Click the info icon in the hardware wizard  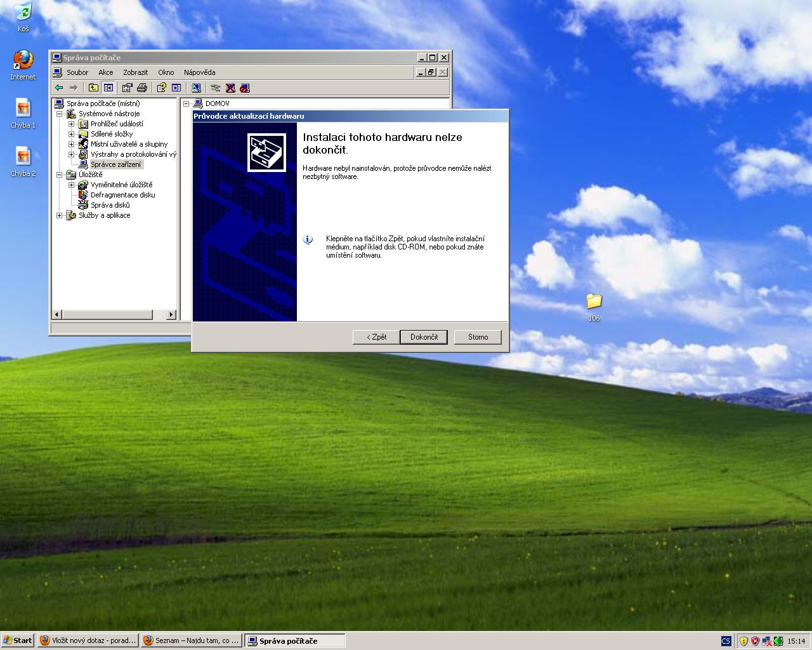coord(308,239)
